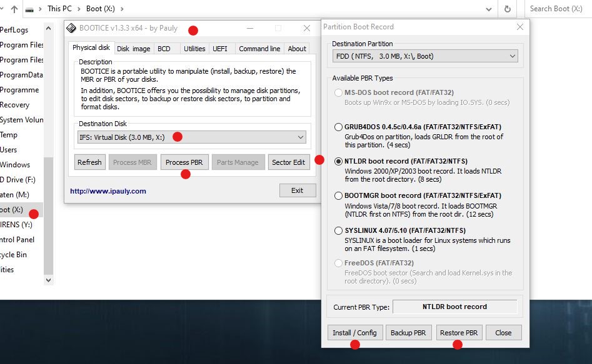Click the Restore PBR button
The height and width of the screenshot is (364, 592).
coord(459,333)
